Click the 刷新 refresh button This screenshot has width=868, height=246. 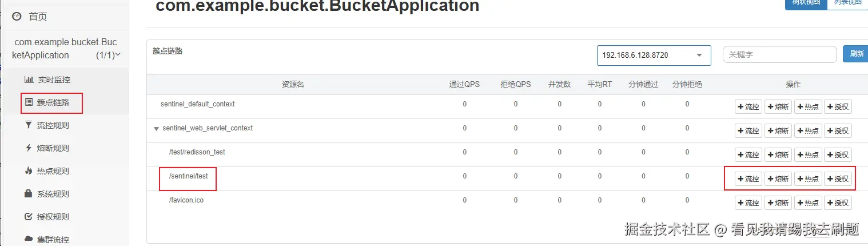point(856,54)
